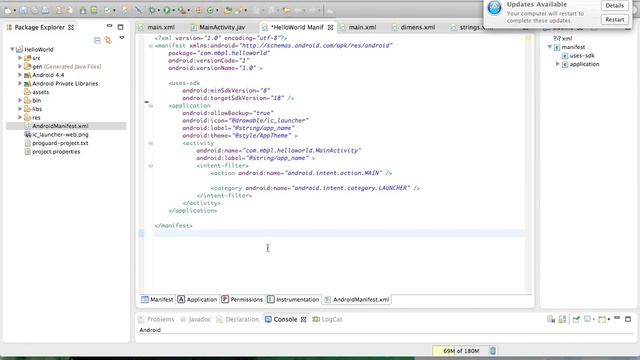Screen dimensions: 640x360
Task: Open dropdown arrow beside New icon
Action: (15, 11)
